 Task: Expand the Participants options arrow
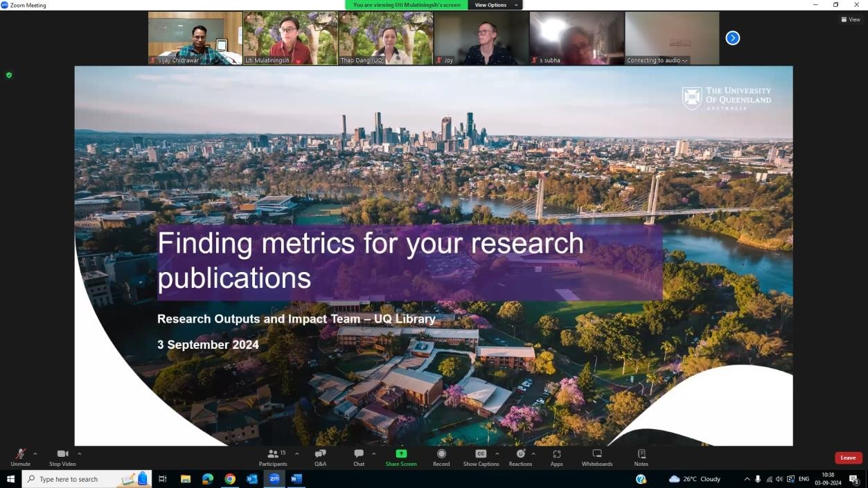pos(297,454)
